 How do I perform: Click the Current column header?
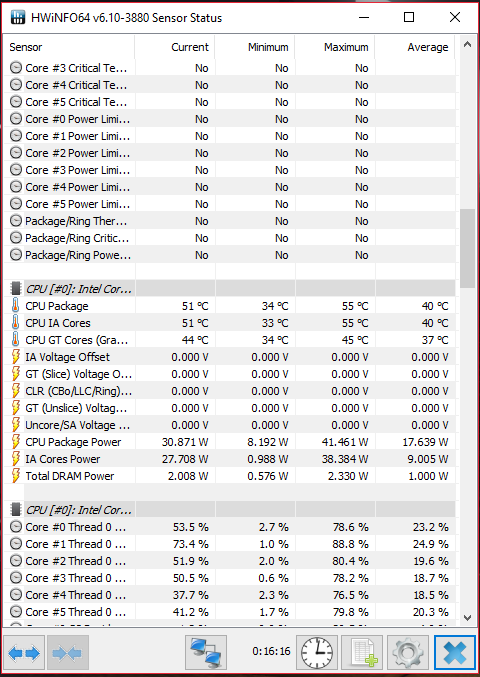(x=175, y=47)
